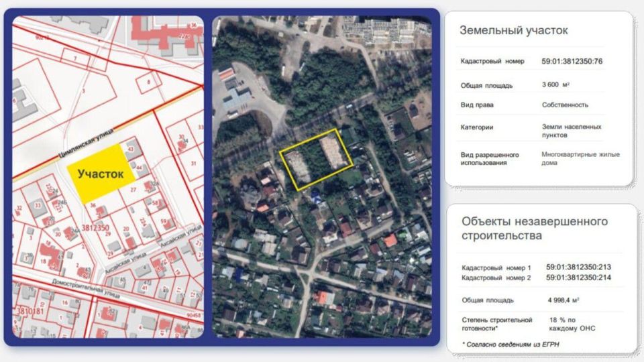Select the Земли населенных пунктов category value
This screenshot has width=644, height=362.
point(571,130)
